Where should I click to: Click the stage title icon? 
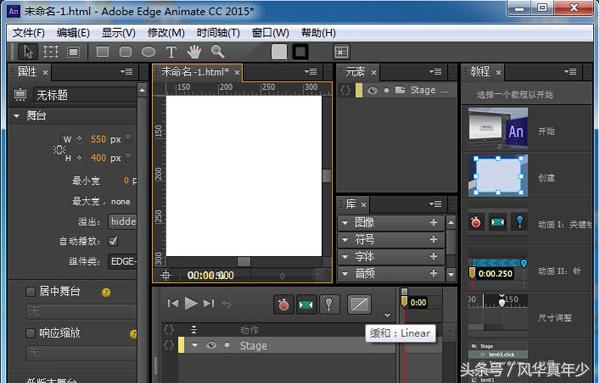click(21, 95)
